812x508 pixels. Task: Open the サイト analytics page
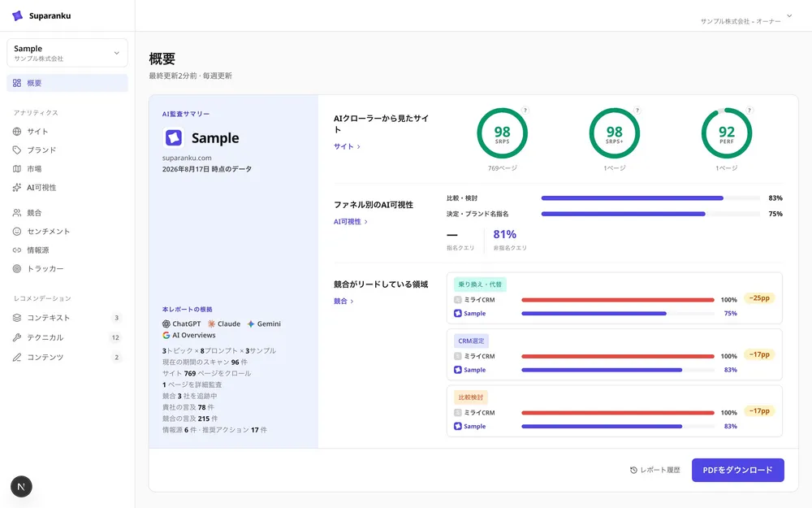click(67, 131)
